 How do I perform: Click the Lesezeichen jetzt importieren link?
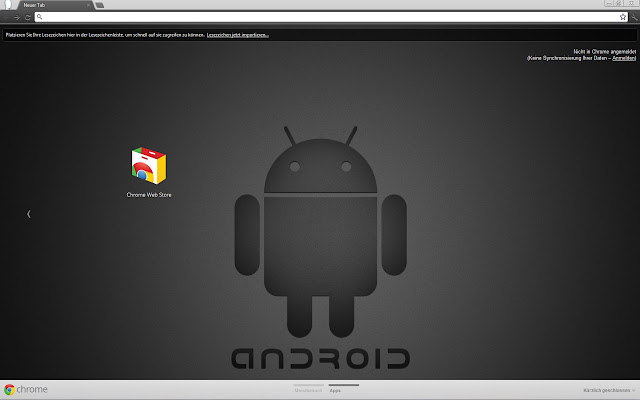238,35
